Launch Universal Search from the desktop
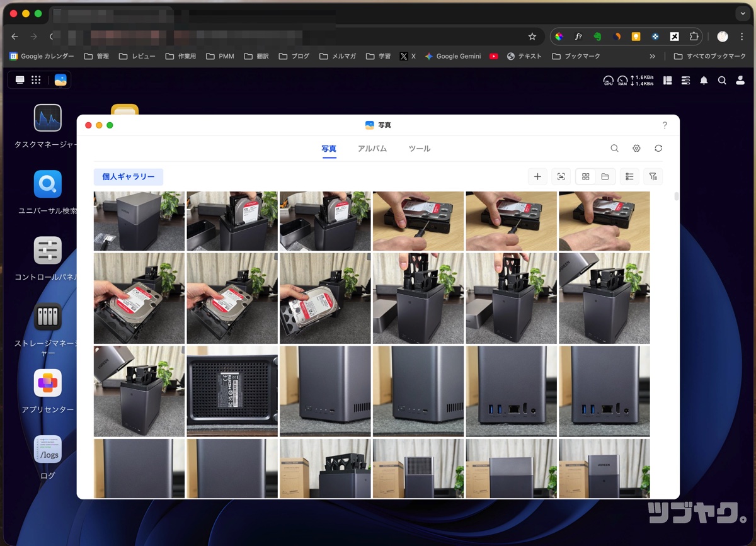This screenshot has width=756, height=546. pos(48,184)
